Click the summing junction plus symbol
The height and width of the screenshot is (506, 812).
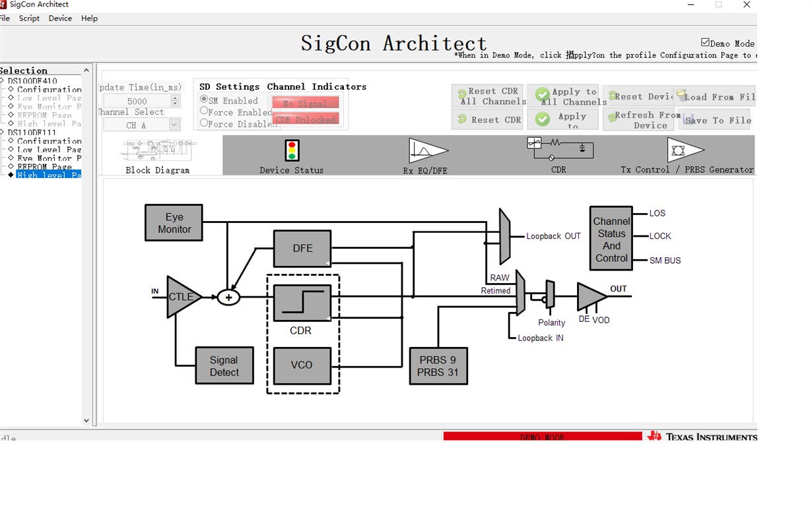pos(228,298)
